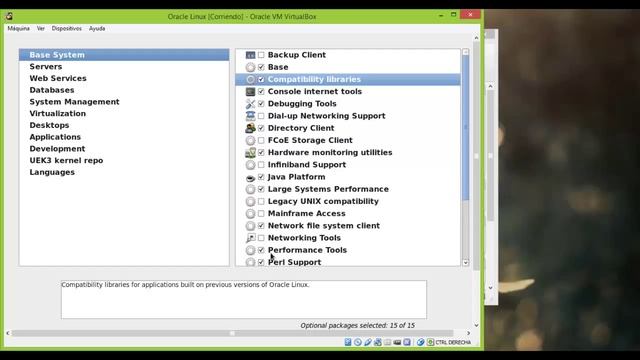Click the 'Large Systems Performance' label
Image resolution: width=640 pixels, height=360 pixels.
[x=328, y=189]
